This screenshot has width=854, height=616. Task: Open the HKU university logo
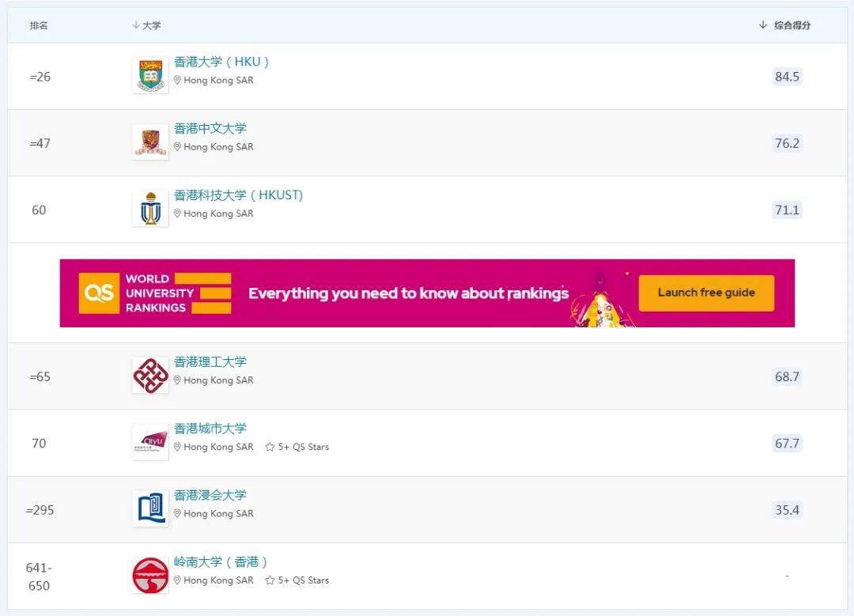(151, 75)
